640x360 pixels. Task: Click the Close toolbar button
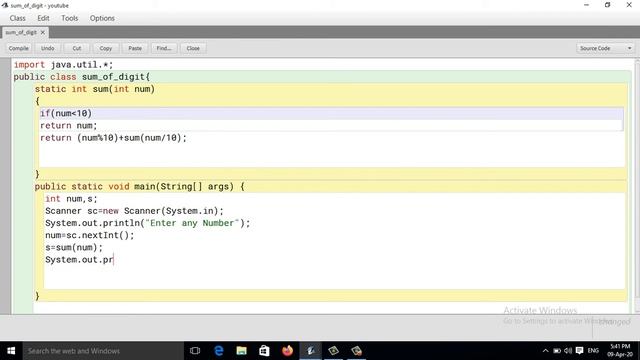(193, 48)
